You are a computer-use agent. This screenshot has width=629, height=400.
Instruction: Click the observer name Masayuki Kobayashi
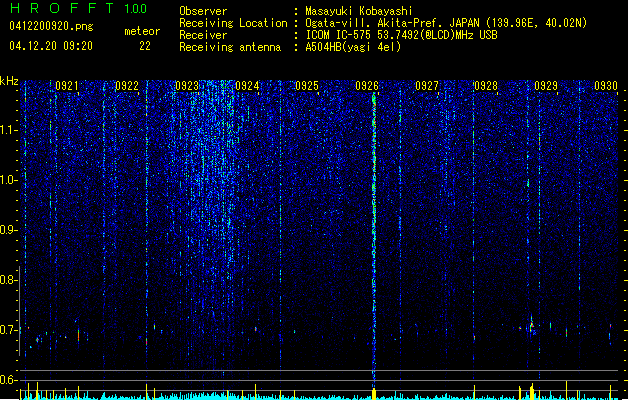359,11
